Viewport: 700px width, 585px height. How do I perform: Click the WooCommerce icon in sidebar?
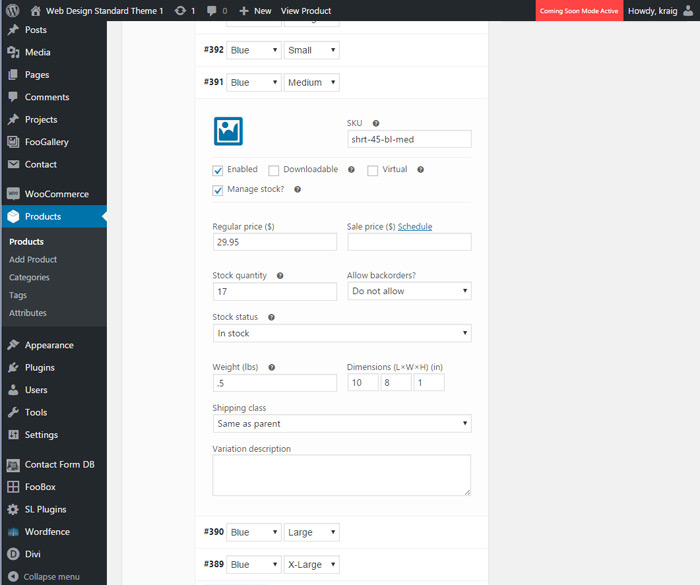tap(13, 194)
